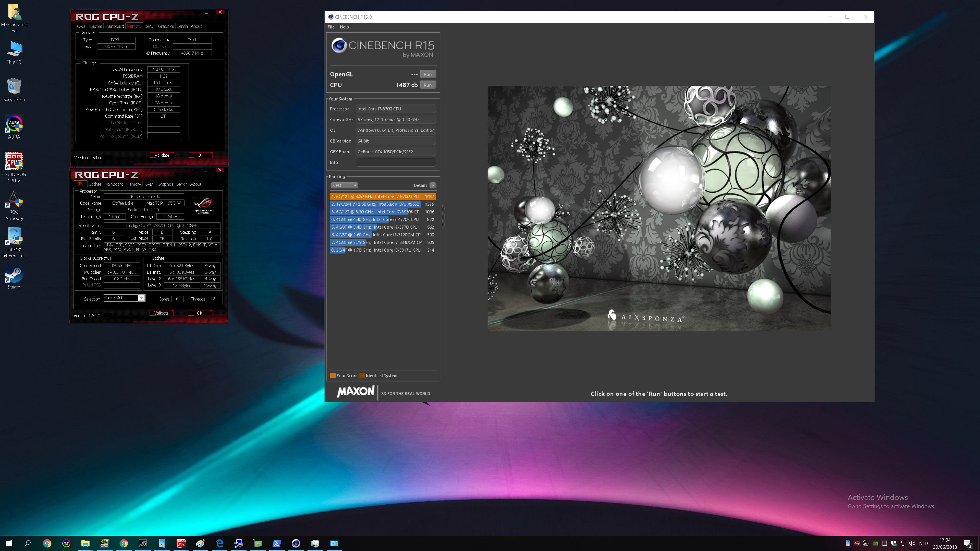Open About tab in lower CPU-Z window

[195, 184]
